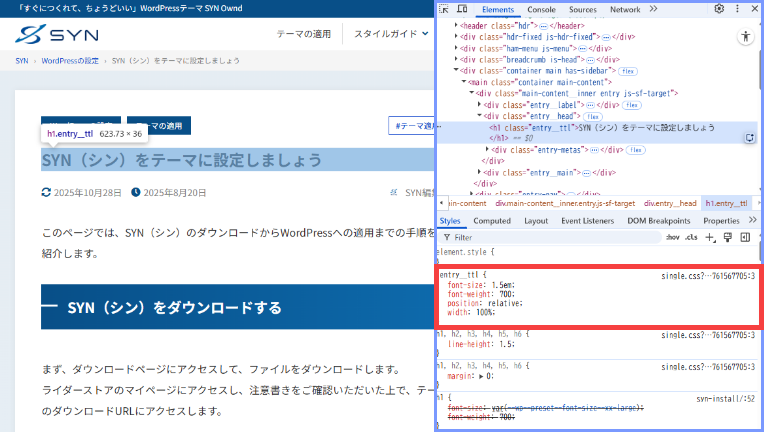Toggle the device toolbar icon
The height and width of the screenshot is (432, 764).
(x=463, y=9)
